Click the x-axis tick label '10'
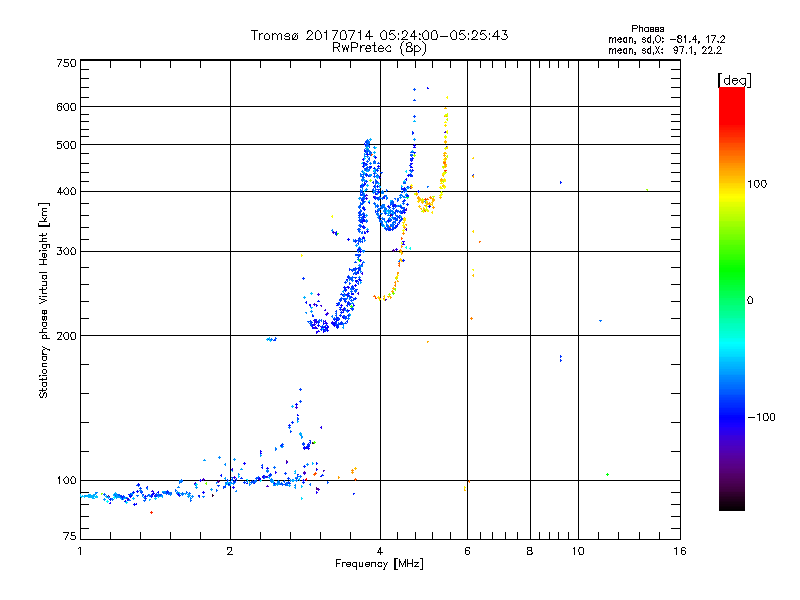The width and height of the screenshot is (800, 600). coord(578,551)
